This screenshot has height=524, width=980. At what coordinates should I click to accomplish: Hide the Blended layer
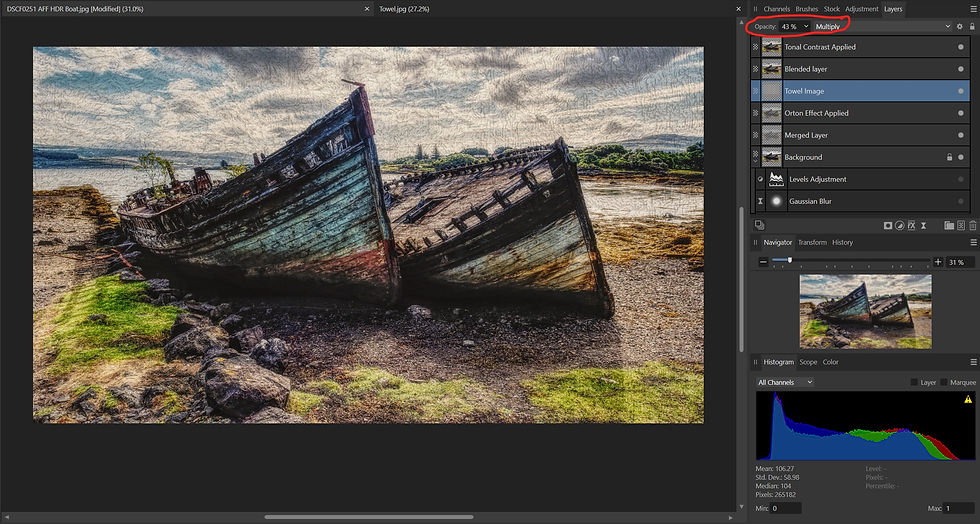click(x=961, y=69)
